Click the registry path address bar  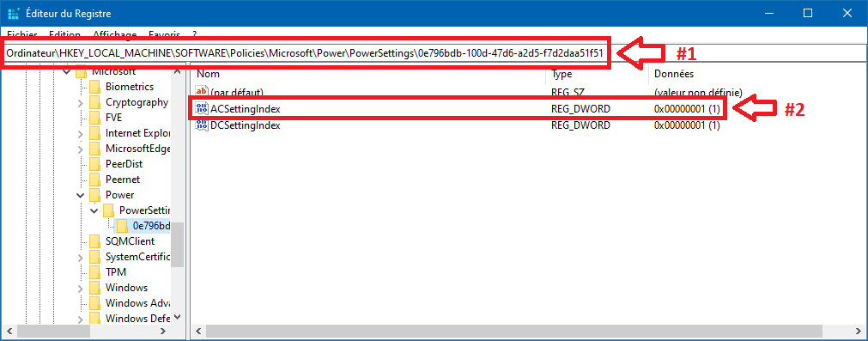(x=434, y=53)
